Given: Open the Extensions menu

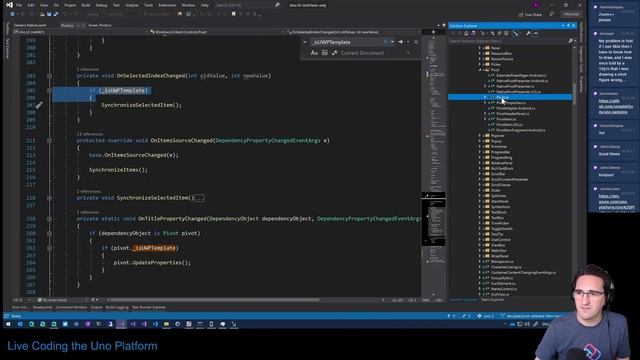Looking at the screenshot, I should tap(167, 5).
